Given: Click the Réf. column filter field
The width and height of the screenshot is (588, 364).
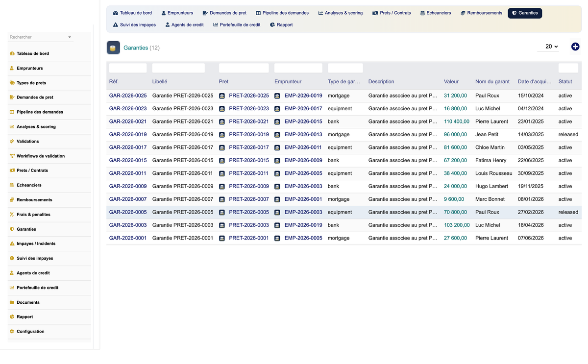Looking at the screenshot, I should coord(128,68).
